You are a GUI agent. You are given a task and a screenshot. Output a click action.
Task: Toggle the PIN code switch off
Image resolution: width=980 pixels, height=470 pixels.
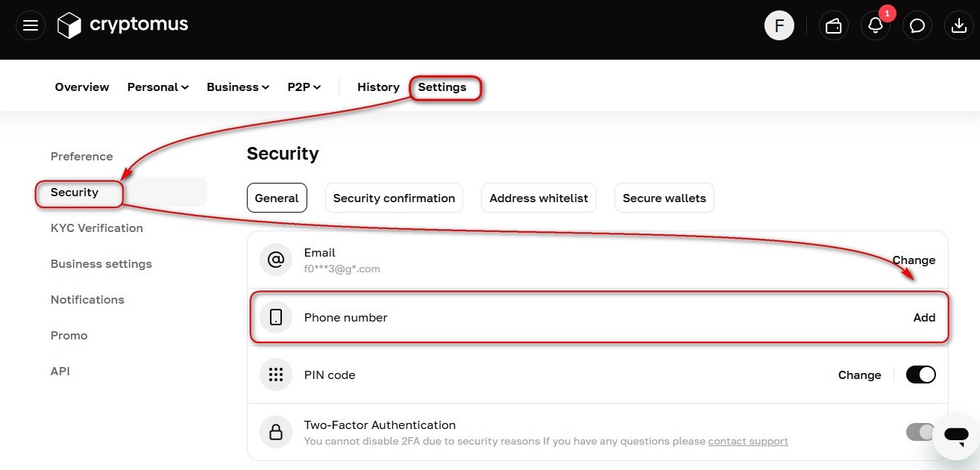click(921, 375)
